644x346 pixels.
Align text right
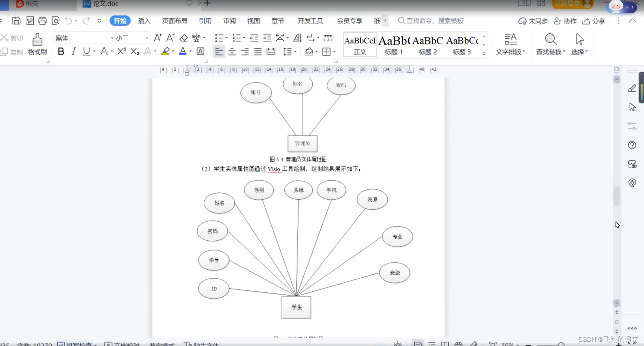[x=245, y=52]
